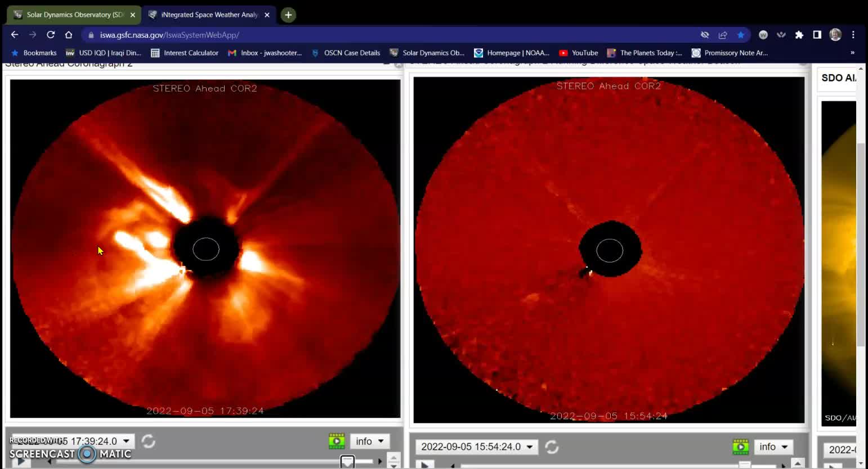Step the left timeline backward with left arrow
Image resolution: width=868 pixels, height=469 pixels.
pyautogui.click(x=50, y=461)
